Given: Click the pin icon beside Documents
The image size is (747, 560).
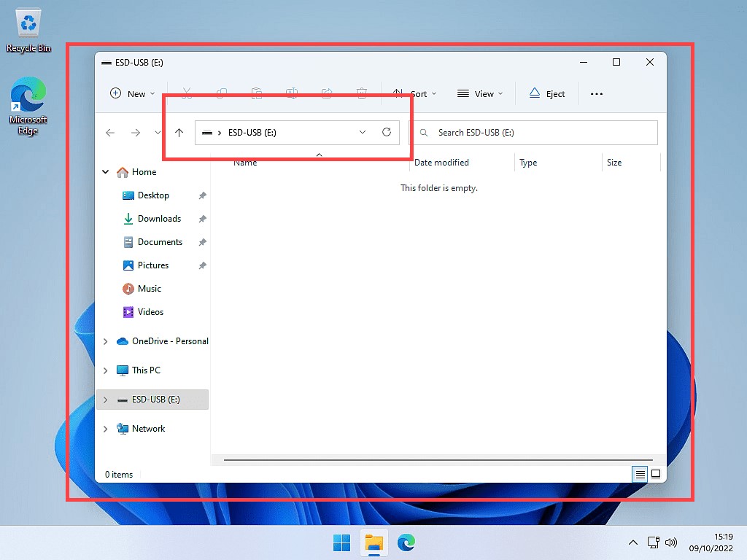Looking at the screenshot, I should tap(203, 242).
